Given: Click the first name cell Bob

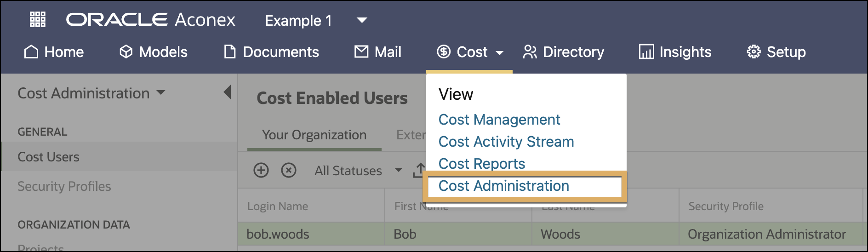Looking at the screenshot, I should 458,234.
